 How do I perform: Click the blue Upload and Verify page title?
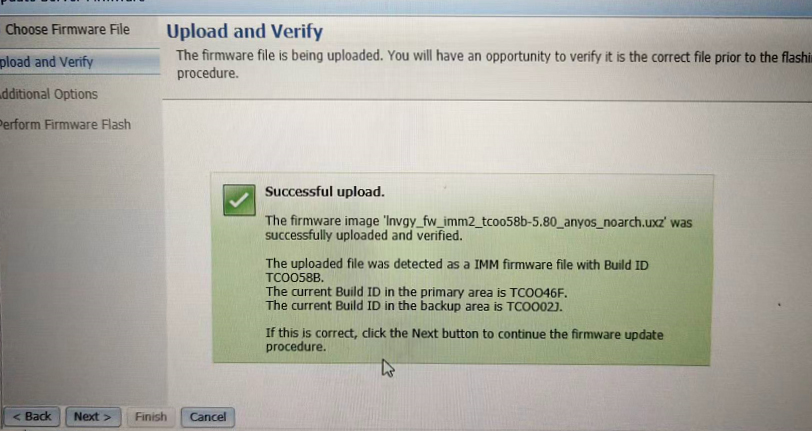pos(244,32)
